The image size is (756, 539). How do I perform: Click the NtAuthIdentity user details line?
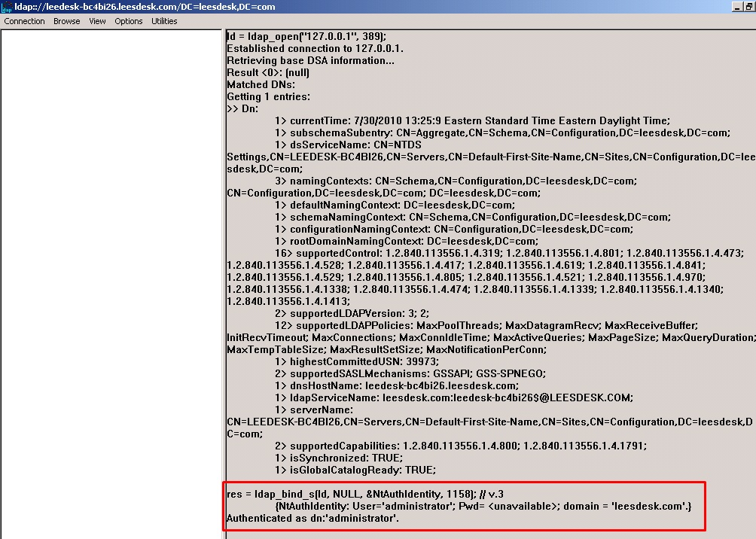pos(483,506)
